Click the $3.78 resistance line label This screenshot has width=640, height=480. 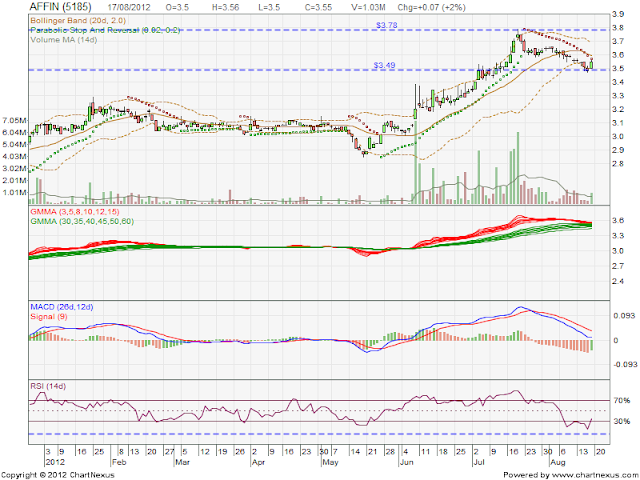point(386,25)
